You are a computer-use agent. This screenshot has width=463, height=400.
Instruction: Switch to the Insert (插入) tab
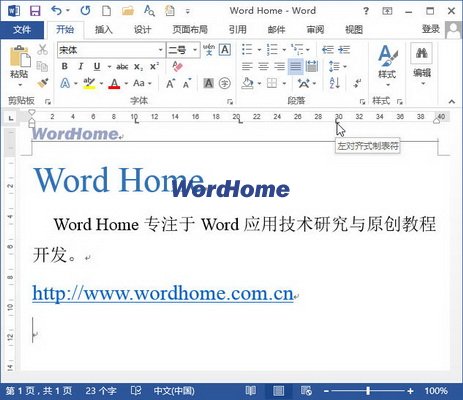click(103, 30)
